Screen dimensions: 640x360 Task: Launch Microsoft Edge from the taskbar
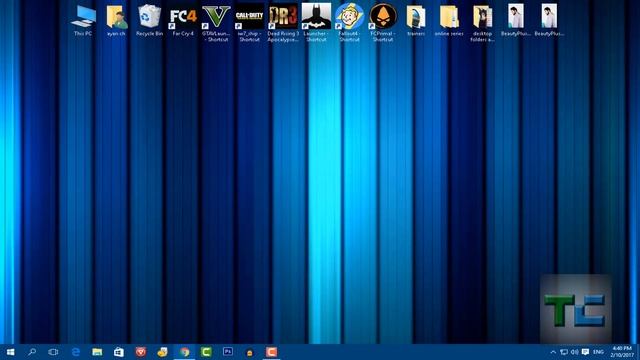point(76,352)
